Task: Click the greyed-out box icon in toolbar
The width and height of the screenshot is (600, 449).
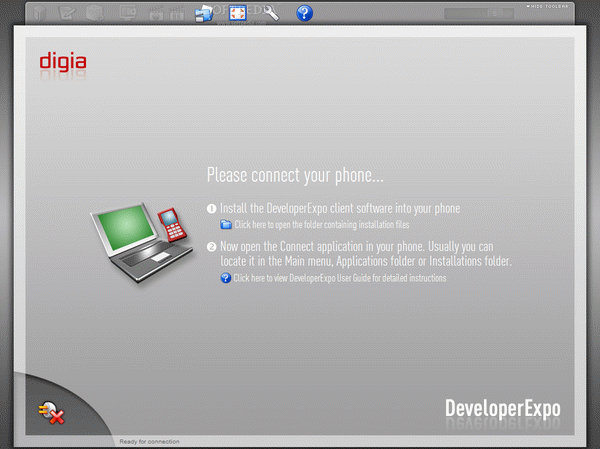Action: (x=39, y=13)
